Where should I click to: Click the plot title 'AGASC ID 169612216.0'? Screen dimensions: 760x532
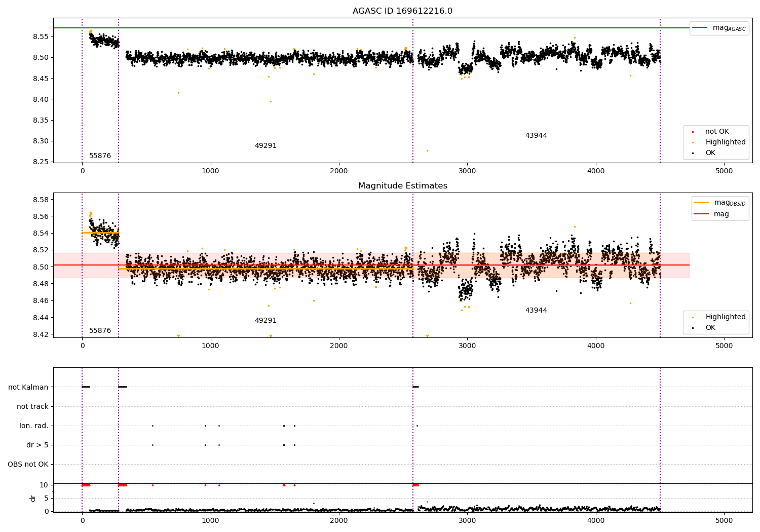(402, 11)
